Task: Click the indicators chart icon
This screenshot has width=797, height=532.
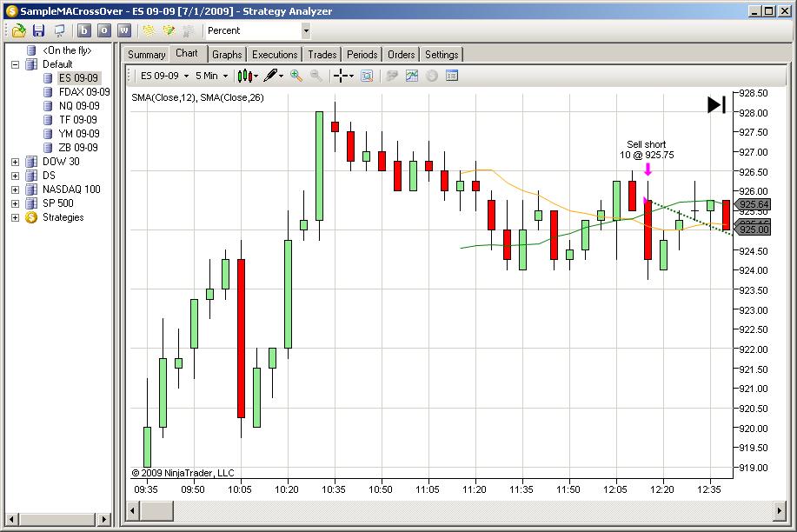Action: coord(412,76)
